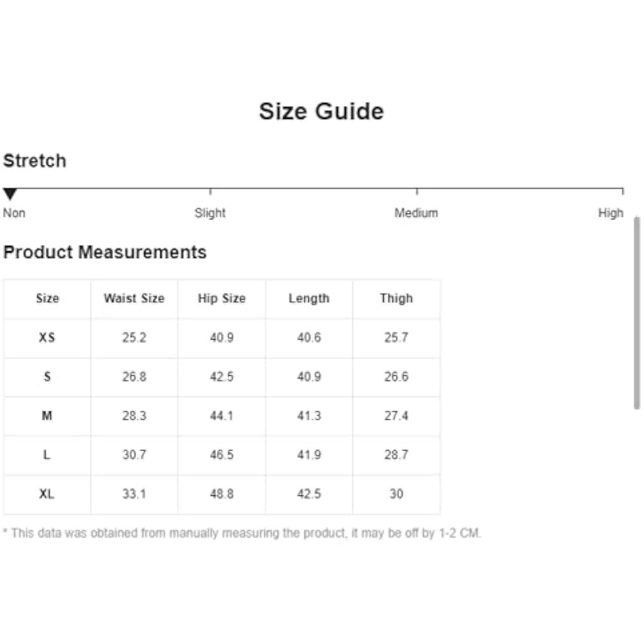Click the Size Guide heading

click(321, 111)
